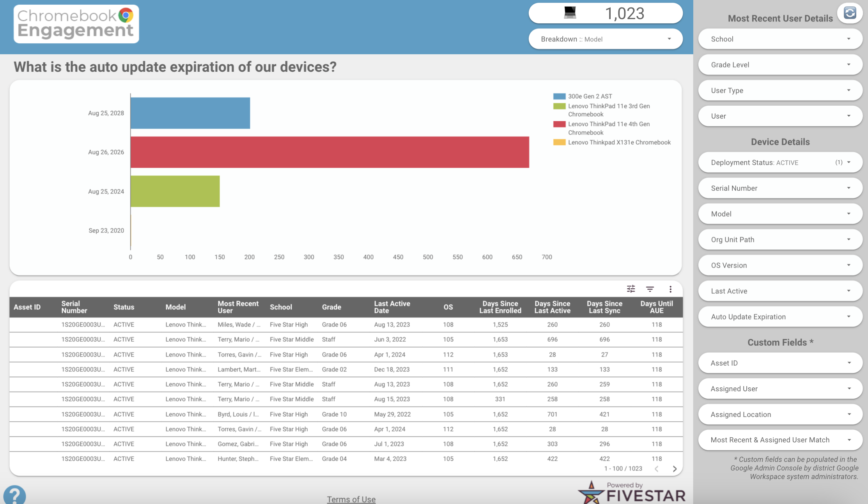Expand the Assigned User dropdown
The image size is (868, 504).
tap(780, 389)
